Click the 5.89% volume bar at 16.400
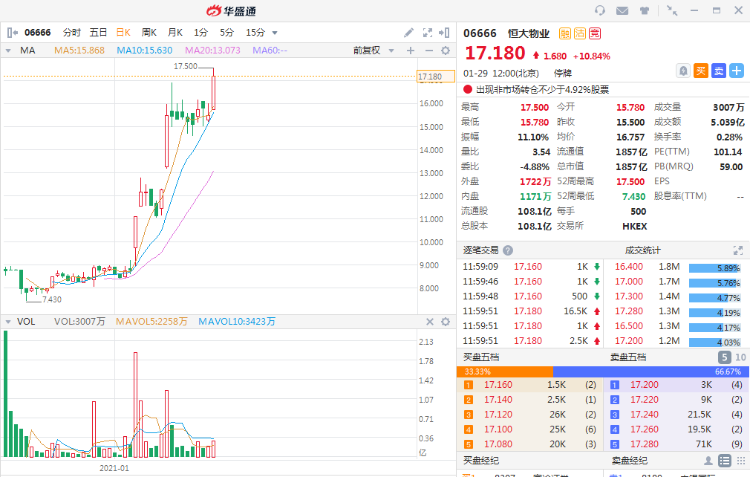750x477 pixels. [x=715, y=268]
